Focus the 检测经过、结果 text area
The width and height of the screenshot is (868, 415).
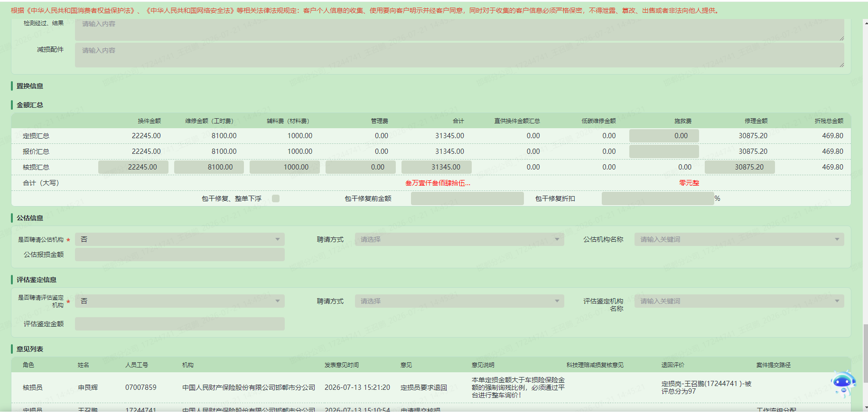(459, 29)
